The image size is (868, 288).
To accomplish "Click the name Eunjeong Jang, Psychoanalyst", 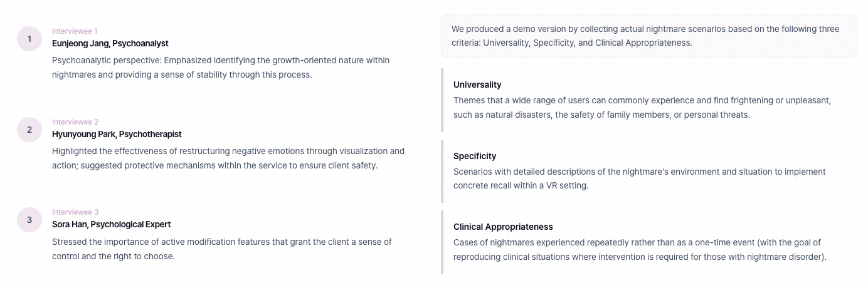I will [x=110, y=44].
